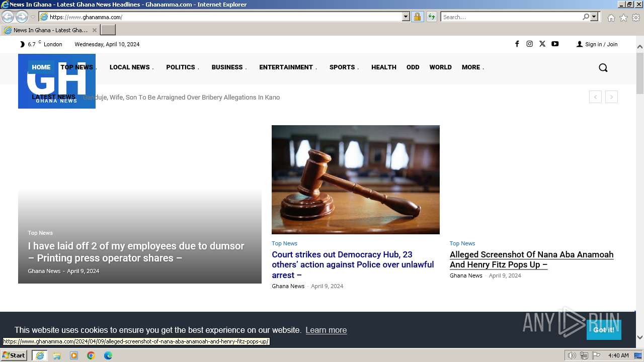
Task: Click the scrollbar down arrow
Action: [639, 337]
